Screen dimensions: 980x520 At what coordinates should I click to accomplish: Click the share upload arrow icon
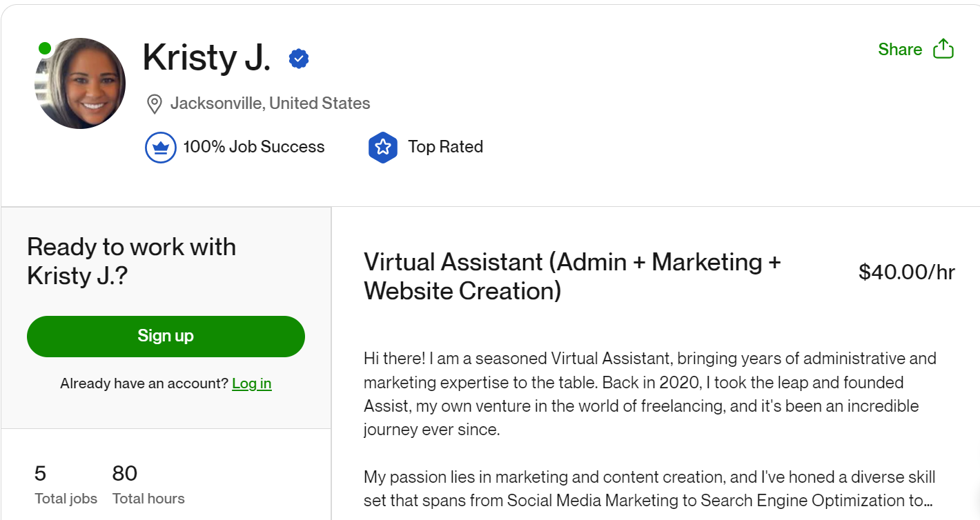(943, 49)
